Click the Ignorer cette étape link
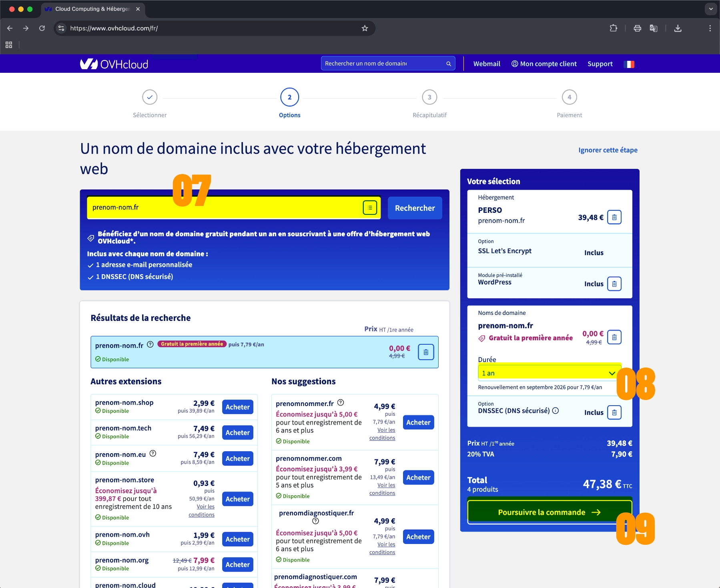Viewport: 720px width, 588px height. pyautogui.click(x=608, y=150)
